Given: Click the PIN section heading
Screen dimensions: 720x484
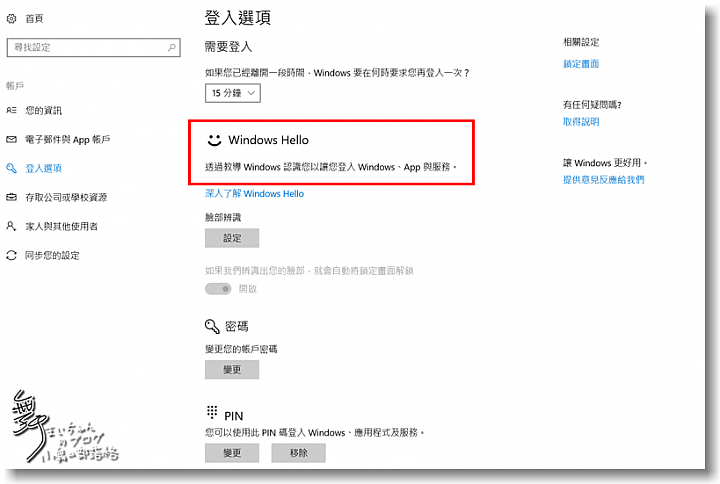Looking at the screenshot, I should [x=234, y=416].
